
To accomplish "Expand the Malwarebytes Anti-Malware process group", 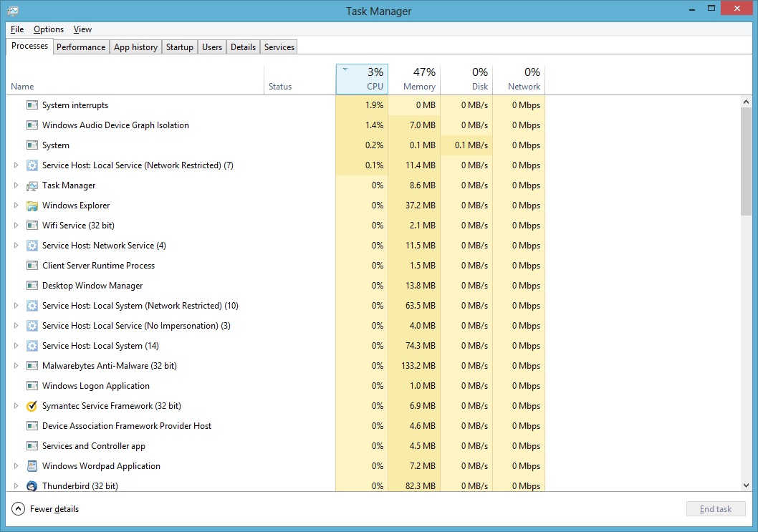I will point(16,366).
